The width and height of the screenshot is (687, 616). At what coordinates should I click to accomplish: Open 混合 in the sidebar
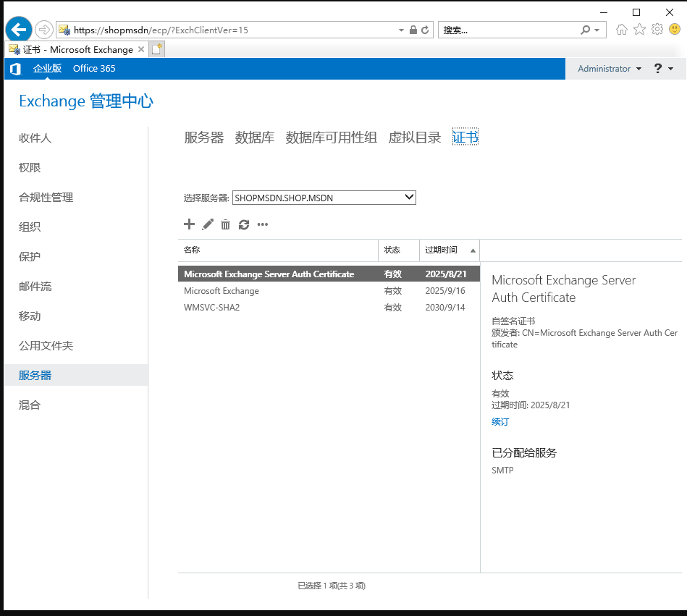[x=30, y=405]
